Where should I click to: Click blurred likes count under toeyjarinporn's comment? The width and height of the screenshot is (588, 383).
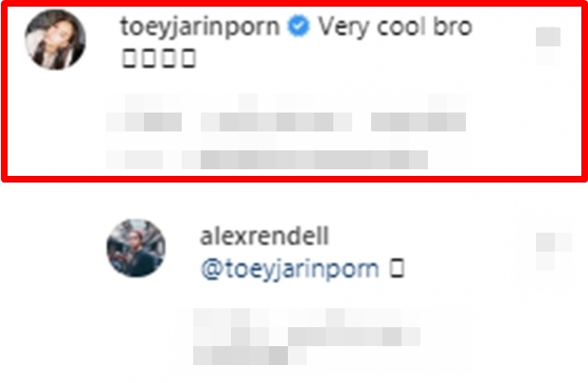276,122
